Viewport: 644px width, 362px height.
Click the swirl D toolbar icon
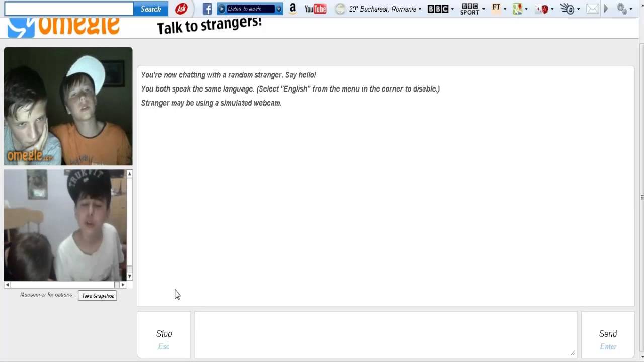click(x=568, y=9)
